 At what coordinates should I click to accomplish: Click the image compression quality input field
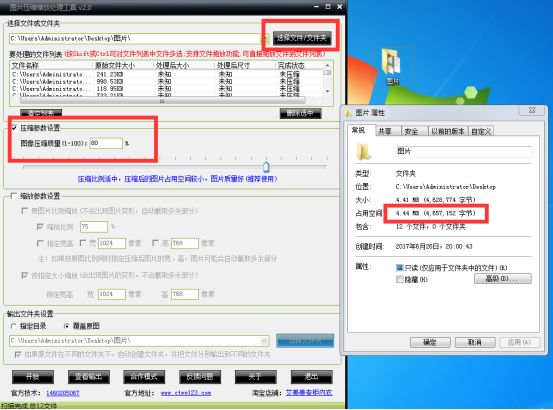pos(106,143)
